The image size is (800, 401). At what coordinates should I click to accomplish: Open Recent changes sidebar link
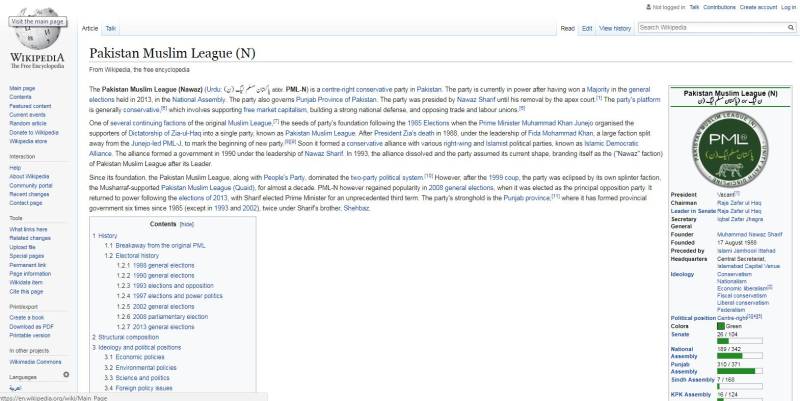pyautogui.click(x=29, y=194)
